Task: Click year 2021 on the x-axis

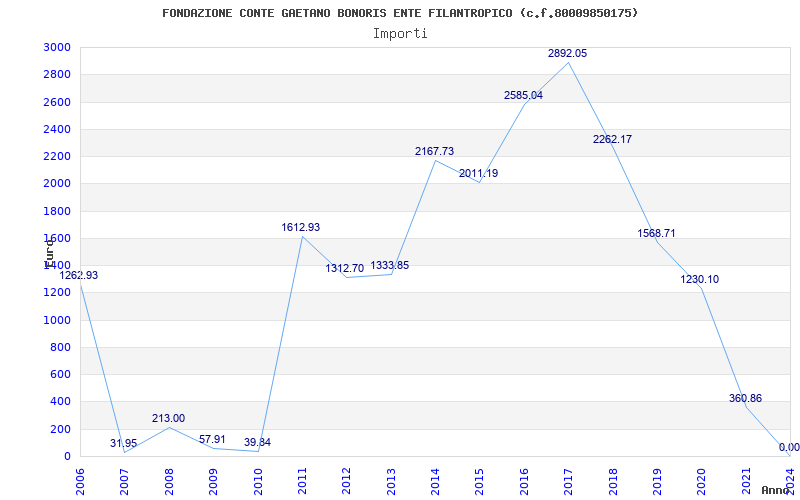Action: (x=746, y=481)
